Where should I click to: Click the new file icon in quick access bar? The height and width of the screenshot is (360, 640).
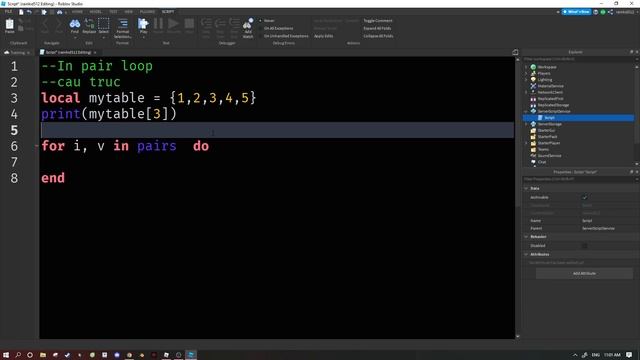pyautogui.click(x=21, y=12)
